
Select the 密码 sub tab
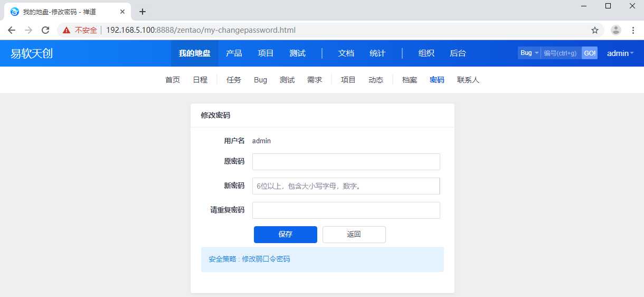tap(437, 80)
